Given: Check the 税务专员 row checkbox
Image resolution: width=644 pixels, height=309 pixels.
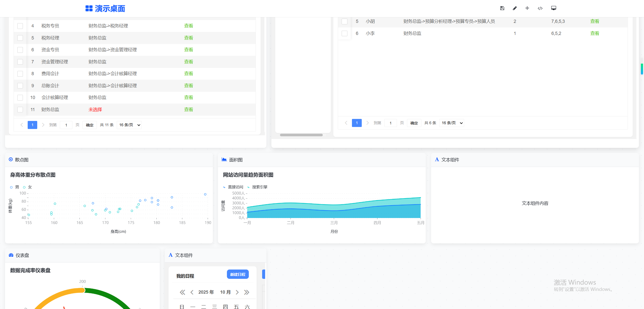Looking at the screenshot, I should pyautogui.click(x=20, y=26).
